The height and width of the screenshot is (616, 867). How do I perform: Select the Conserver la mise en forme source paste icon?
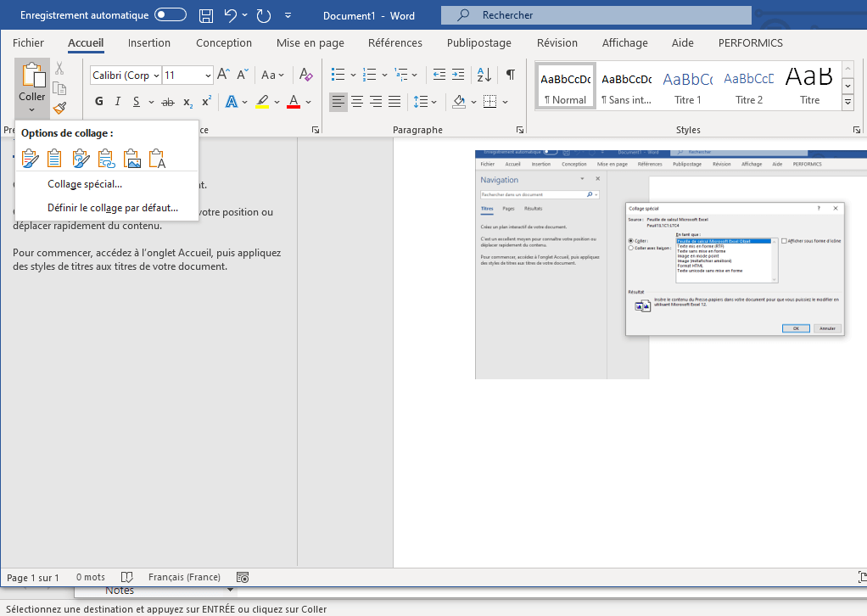click(31, 158)
